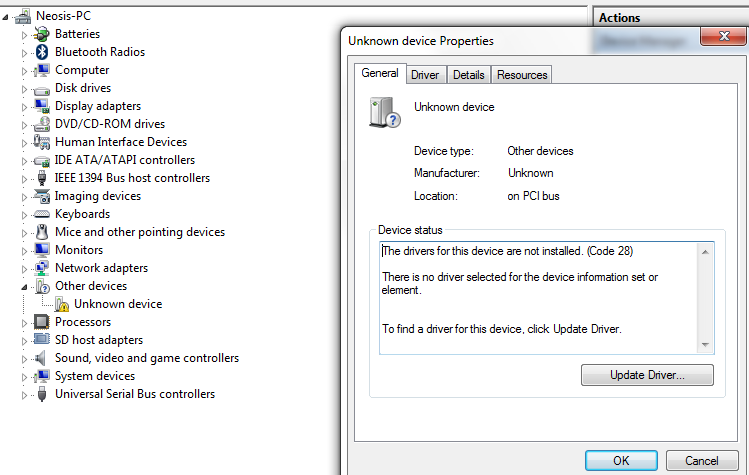
Task: Click the Device status scrollbar up arrow
Action: tap(705, 252)
